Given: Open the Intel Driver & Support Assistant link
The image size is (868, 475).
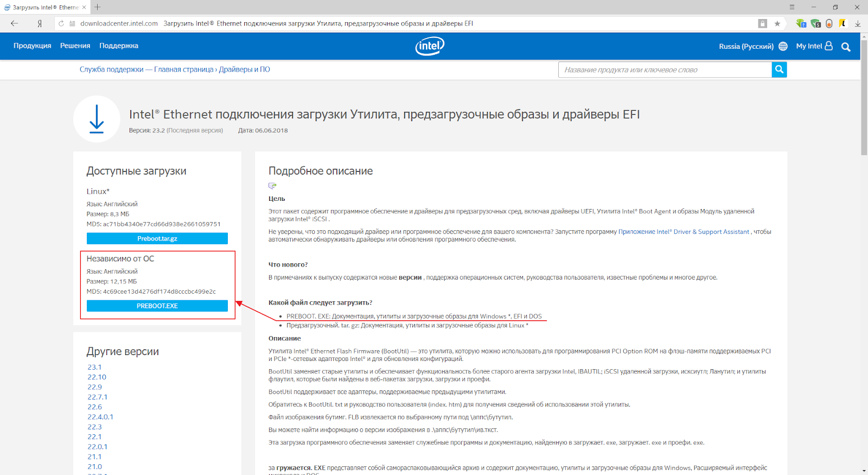Looking at the screenshot, I should 684,232.
